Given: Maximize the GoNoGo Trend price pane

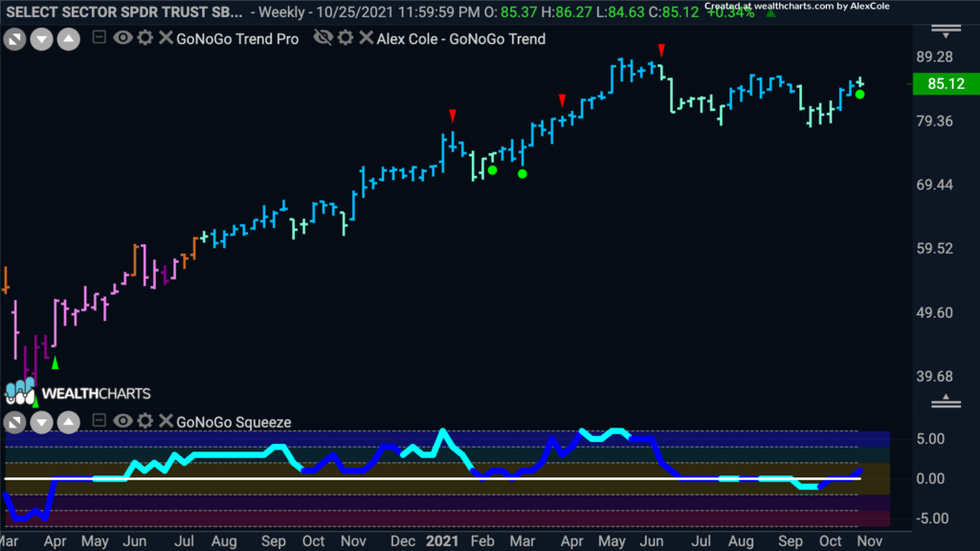Looking at the screenshot, I should pos(14,39).
